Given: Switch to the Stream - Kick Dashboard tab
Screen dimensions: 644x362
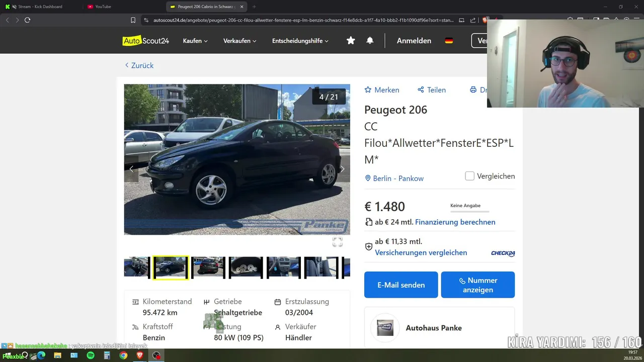Looking at the screenshot, I should coord(40,7).
